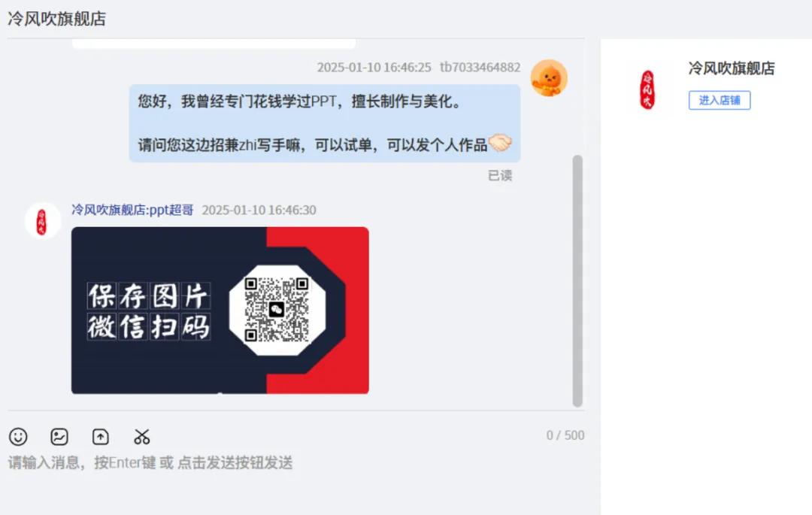The height and width of the screenshot is (515, 812).
Task: Click the chat vertical scrollbar
Action: 577,281
